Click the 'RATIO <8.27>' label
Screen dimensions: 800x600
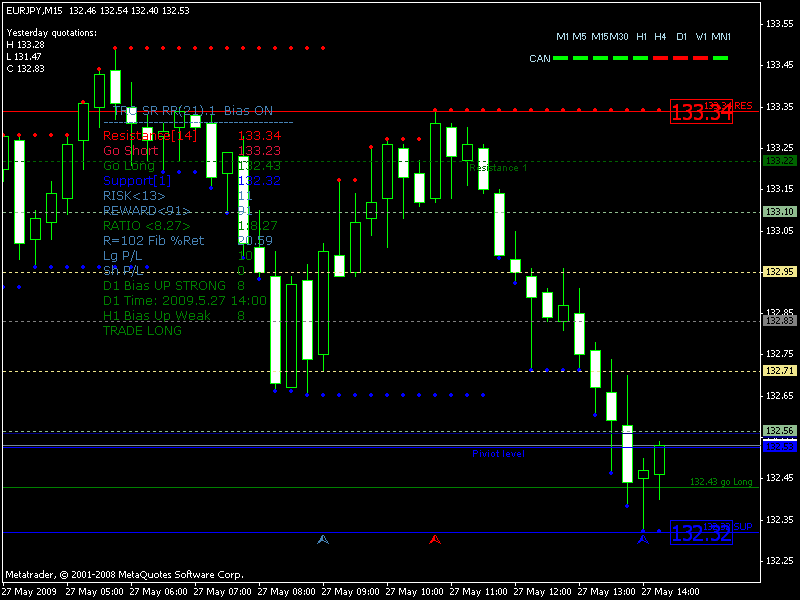pyautogui.click(x=146, y=226)
